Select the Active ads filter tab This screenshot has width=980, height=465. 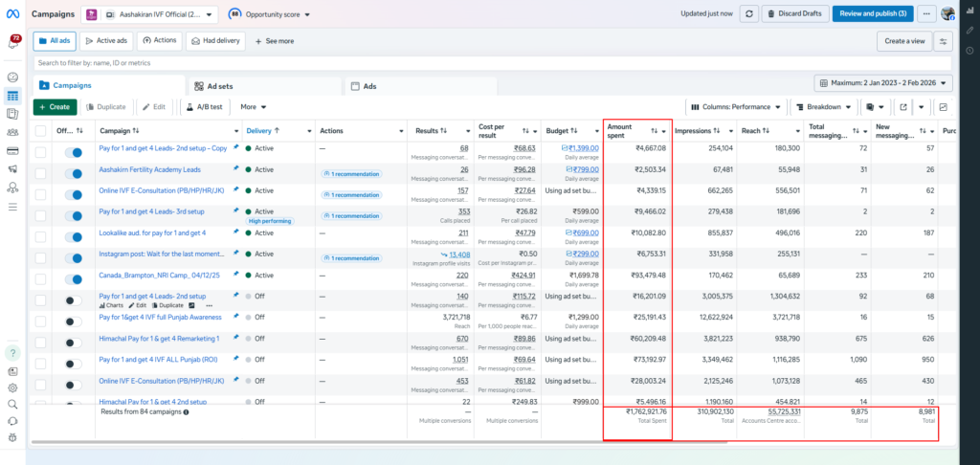pyautogui.click(x=105, y=41)
